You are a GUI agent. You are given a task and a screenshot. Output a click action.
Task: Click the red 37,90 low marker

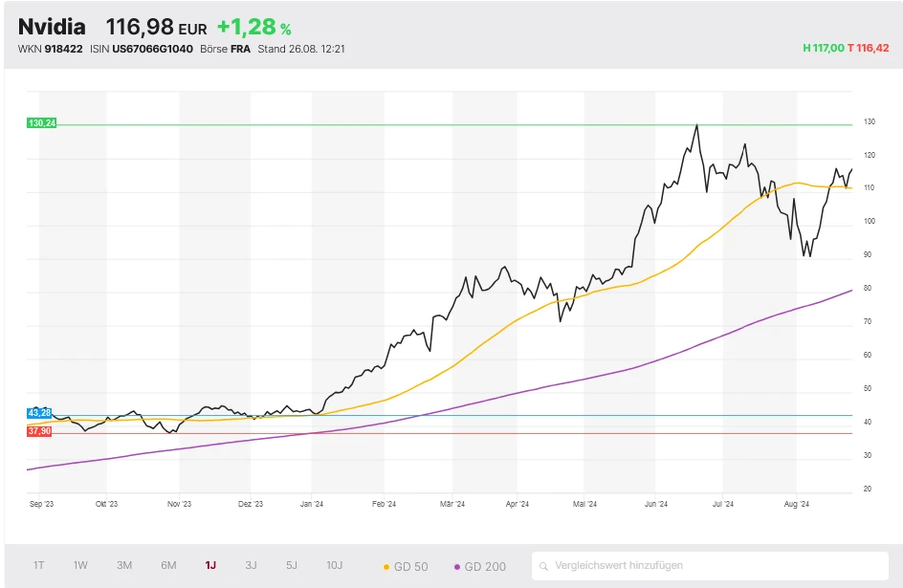40,431
